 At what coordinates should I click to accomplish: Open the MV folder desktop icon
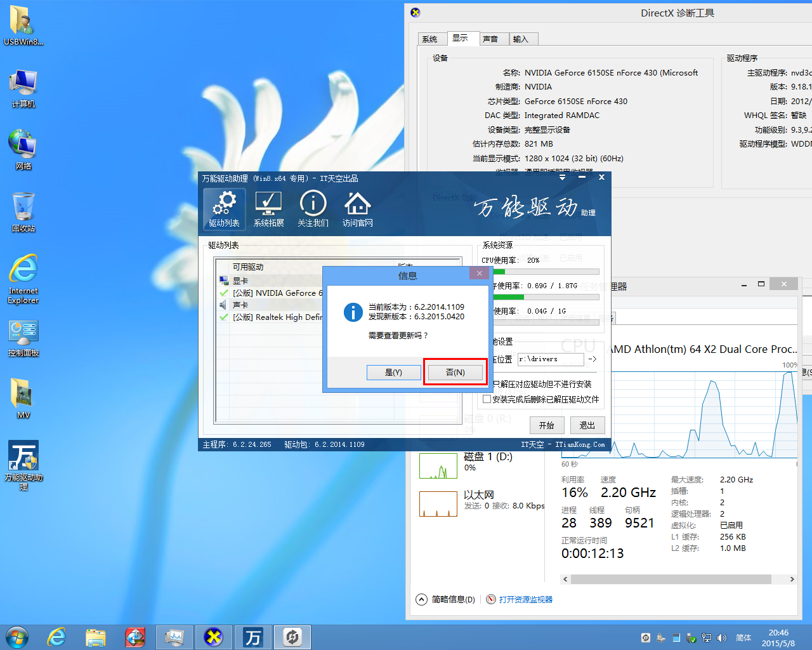point(23,399)
